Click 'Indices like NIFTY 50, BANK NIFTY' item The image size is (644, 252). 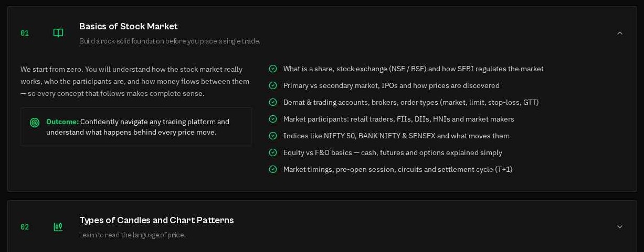click(x=396, y=136)
